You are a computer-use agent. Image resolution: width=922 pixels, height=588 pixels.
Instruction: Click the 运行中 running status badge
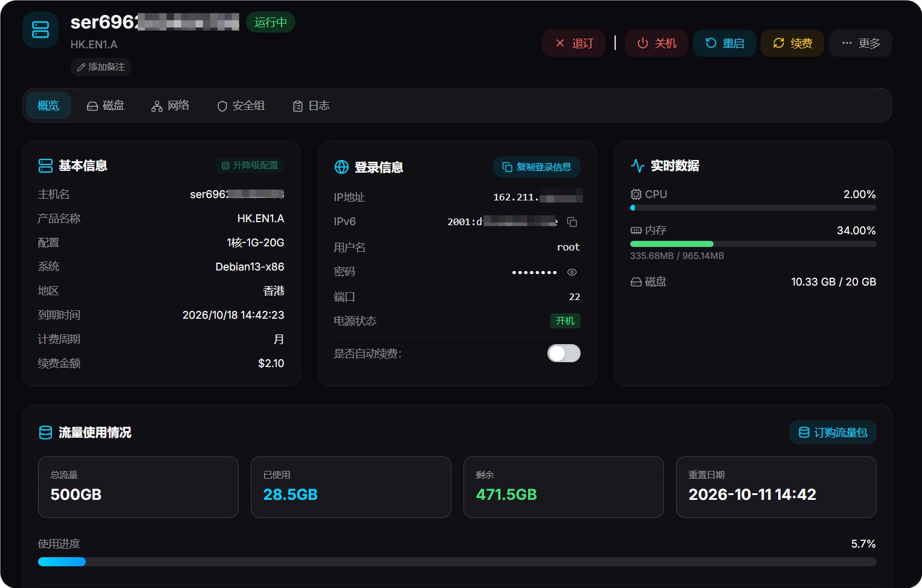271,22
